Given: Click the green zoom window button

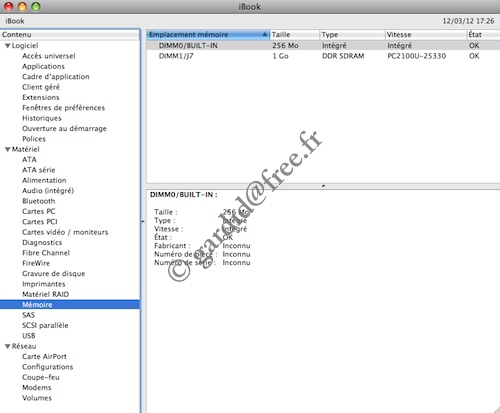Looking at the screenshot, I should tap(36, 6).
